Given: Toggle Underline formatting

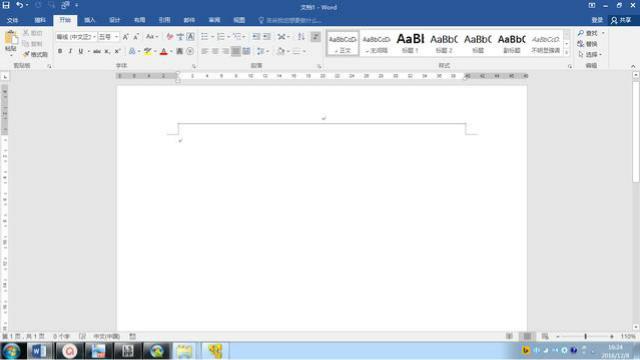Looking at the screenshot, I should pos(80,51).
